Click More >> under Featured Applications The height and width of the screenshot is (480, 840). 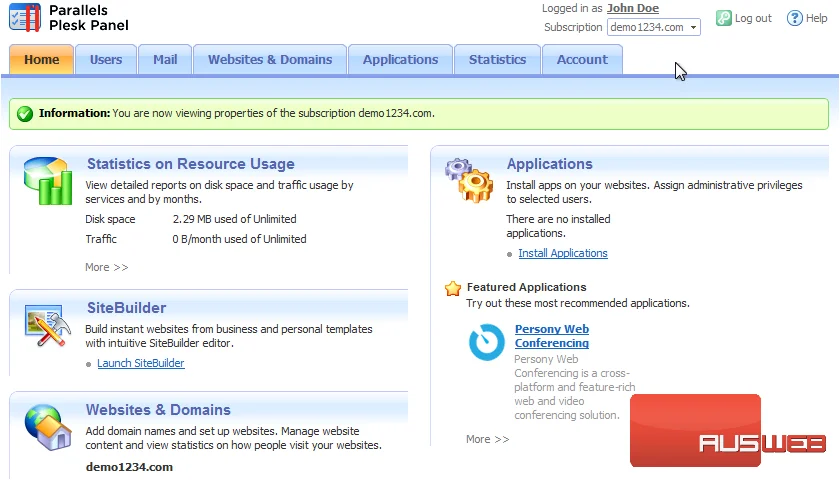[x=488, y=439]
